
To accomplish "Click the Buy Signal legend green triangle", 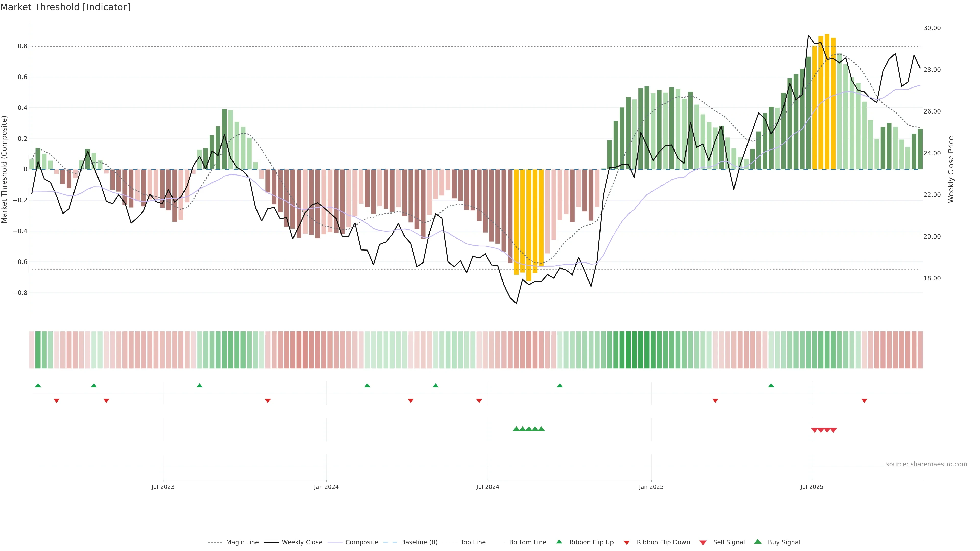I will pos(757,542).
